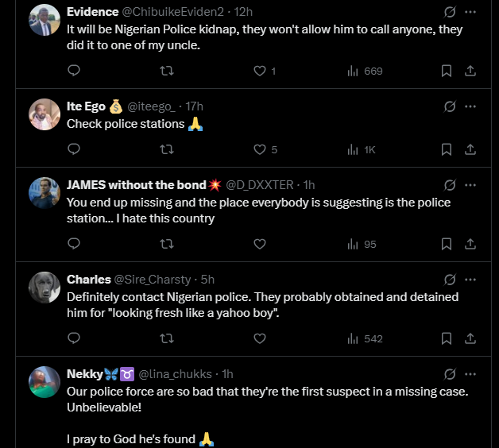The image size is (499, 448).
Task: Like Ite Ego's "Check police stations" tweet
Action: [259, 149]
